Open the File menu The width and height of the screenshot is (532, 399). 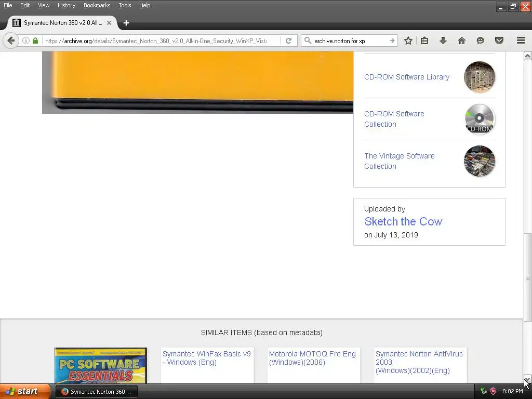[x=8, y=5]
